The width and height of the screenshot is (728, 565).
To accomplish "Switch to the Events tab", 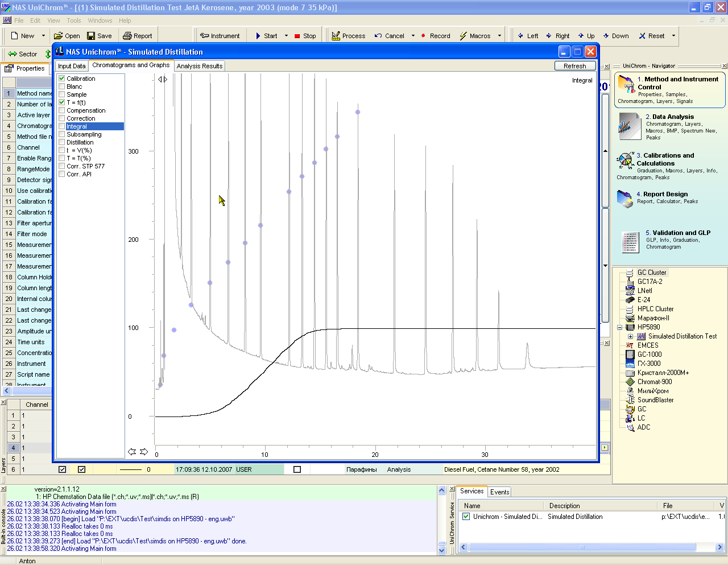I will [x=499, y=492].
